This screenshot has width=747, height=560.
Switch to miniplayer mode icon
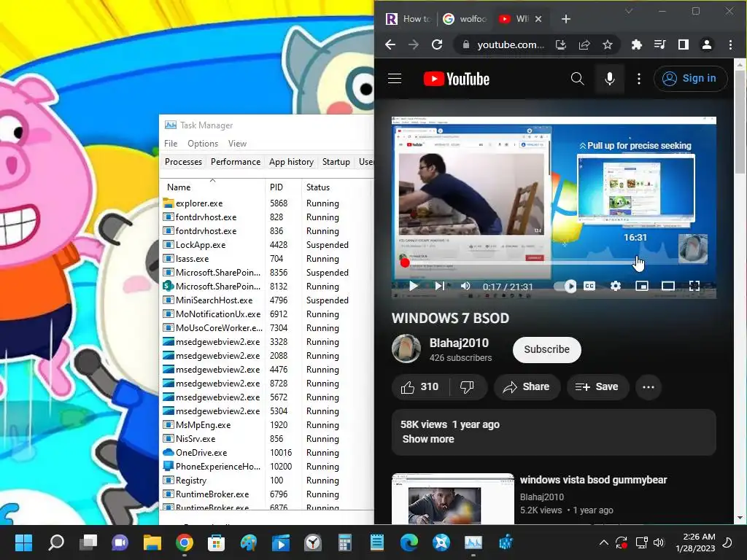(x=642, y=286)
